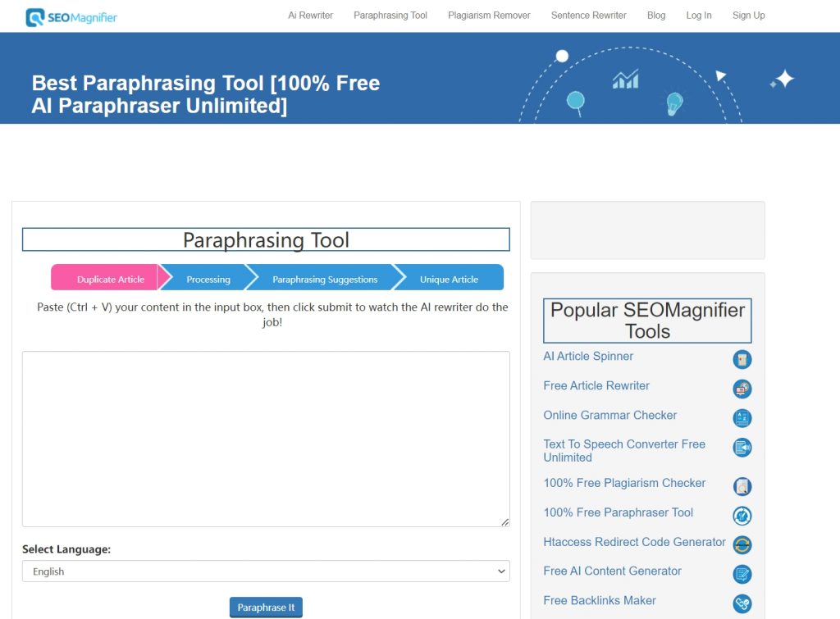Viewport: 840px width, 619px height.
Task: Click the Online Grammar Checker icon
Action: (742, 418)
